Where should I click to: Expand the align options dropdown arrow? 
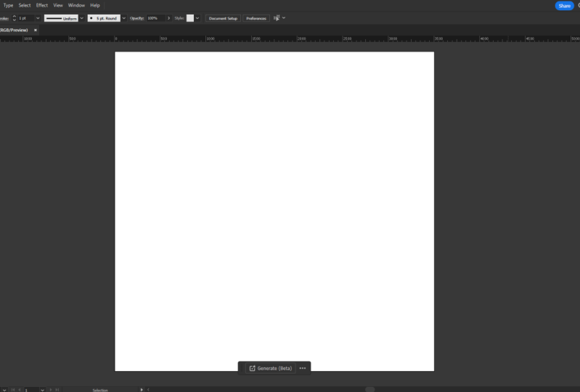tap(284, 18)
